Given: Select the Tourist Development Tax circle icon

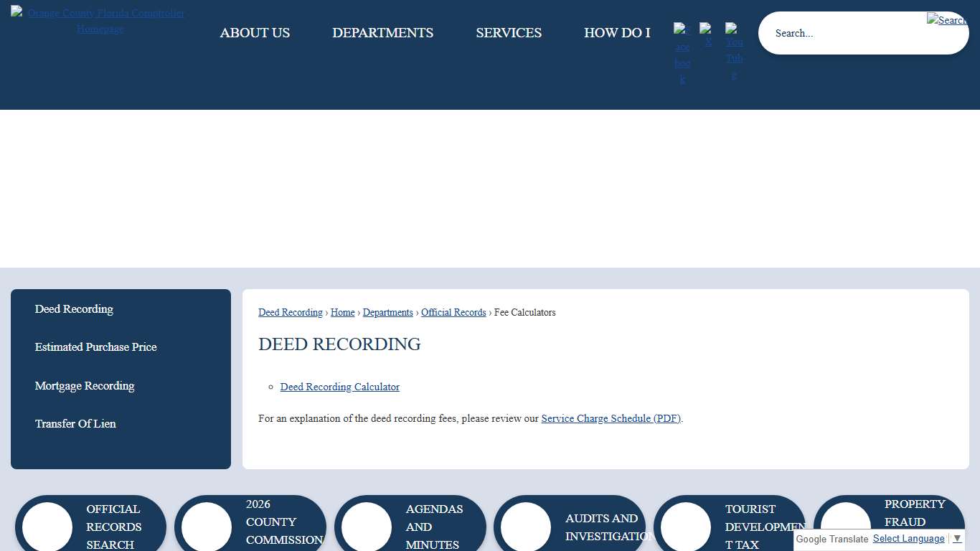Looking at the screenshot, I should pyautogui.click(x=686, y=526).
